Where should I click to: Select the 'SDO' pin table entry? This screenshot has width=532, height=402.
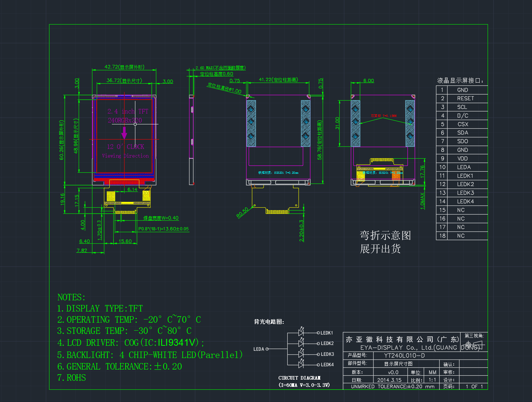[463, 141]
